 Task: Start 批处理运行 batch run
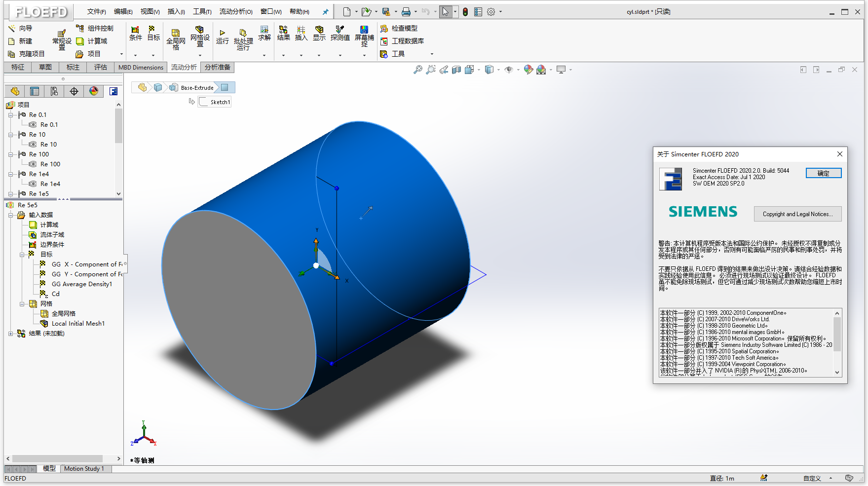click(x=243, y=38)
